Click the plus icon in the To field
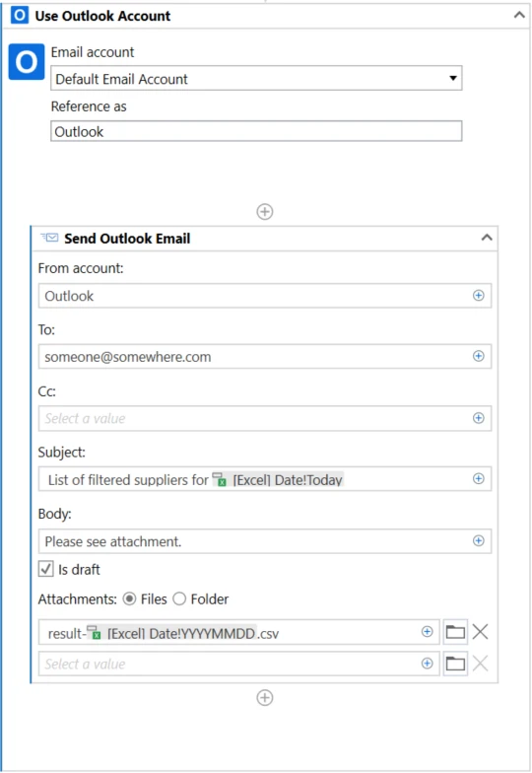The height and width of the screenshot is (773, 532). coord(479,356)
